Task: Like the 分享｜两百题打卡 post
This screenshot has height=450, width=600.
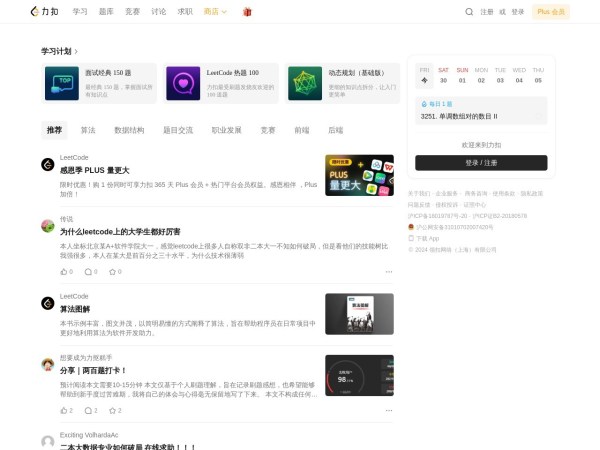Action: click(65, 410)
